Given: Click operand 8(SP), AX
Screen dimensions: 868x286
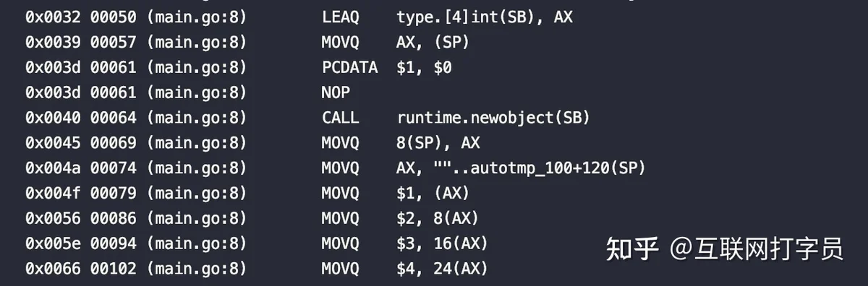Looking at the screenshot, I should point(438,143).
